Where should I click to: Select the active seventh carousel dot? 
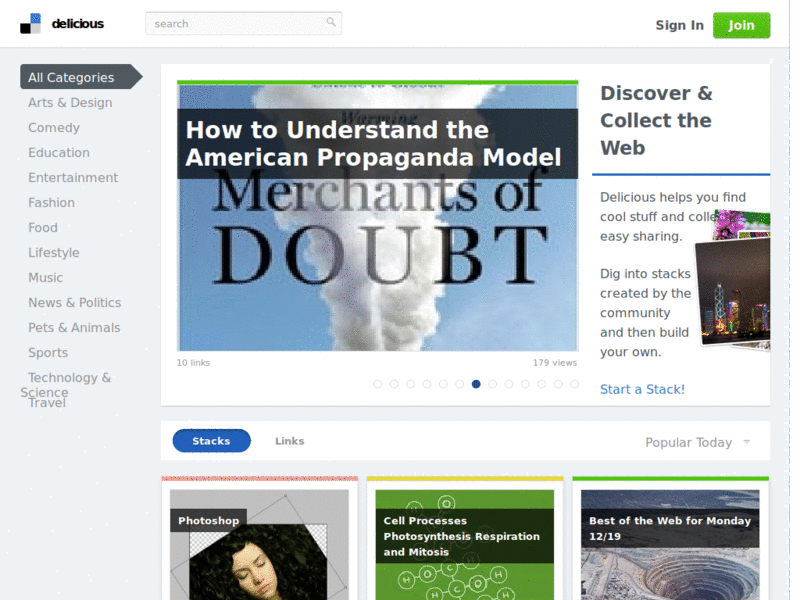pyautogui.click(x=476, y=384)
